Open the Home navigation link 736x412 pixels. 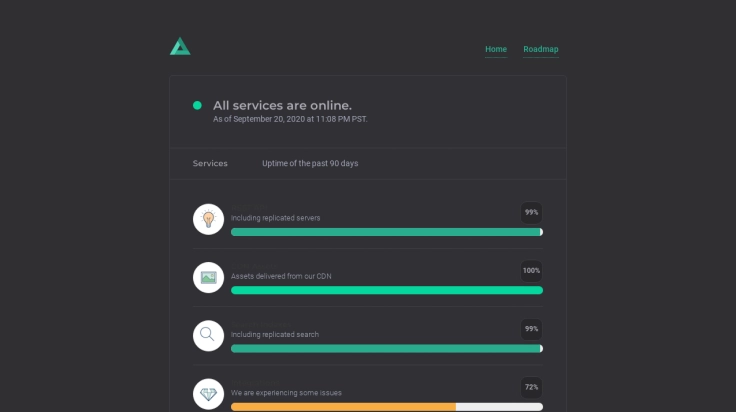[x=496, y=49]
